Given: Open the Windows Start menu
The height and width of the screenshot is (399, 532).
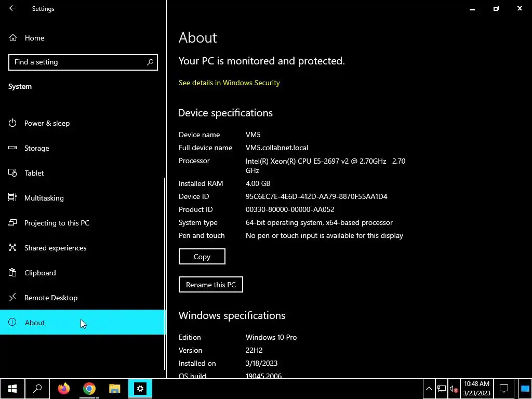Looking at the screenshot, I should [12, 389].
